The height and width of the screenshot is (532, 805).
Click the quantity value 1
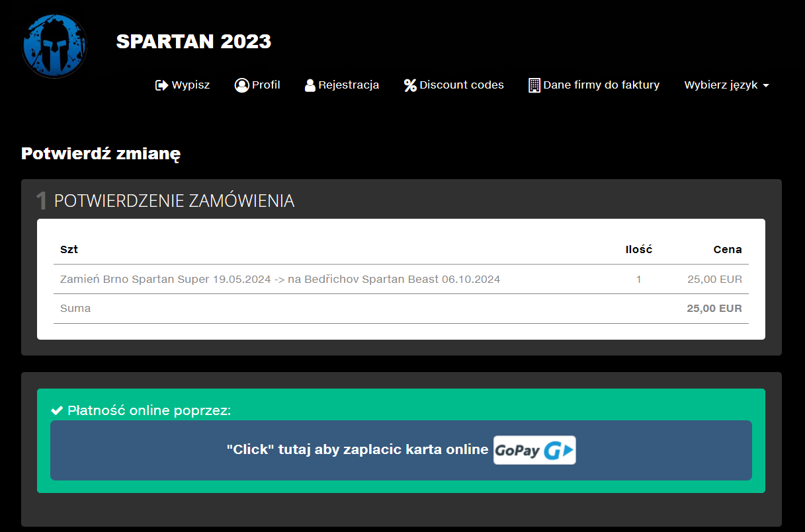(x=639, y=280)
